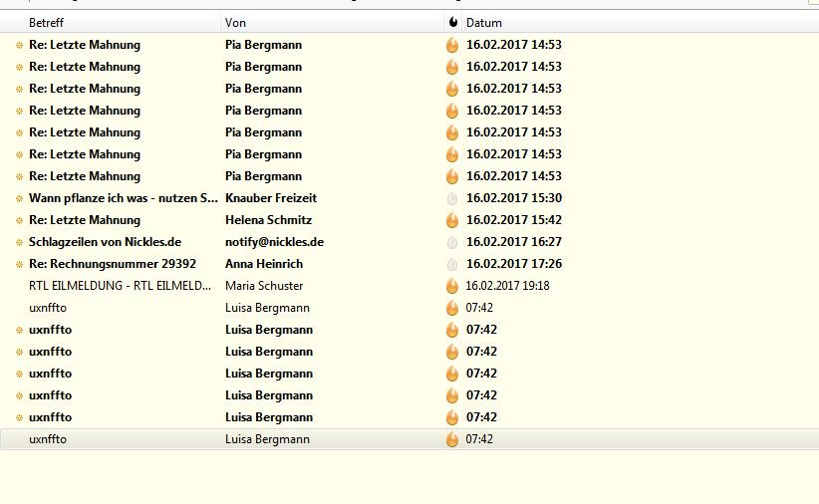
Task: Click new-message star on Rechnungsnummer 29392 row
Action: pos(19,264)
